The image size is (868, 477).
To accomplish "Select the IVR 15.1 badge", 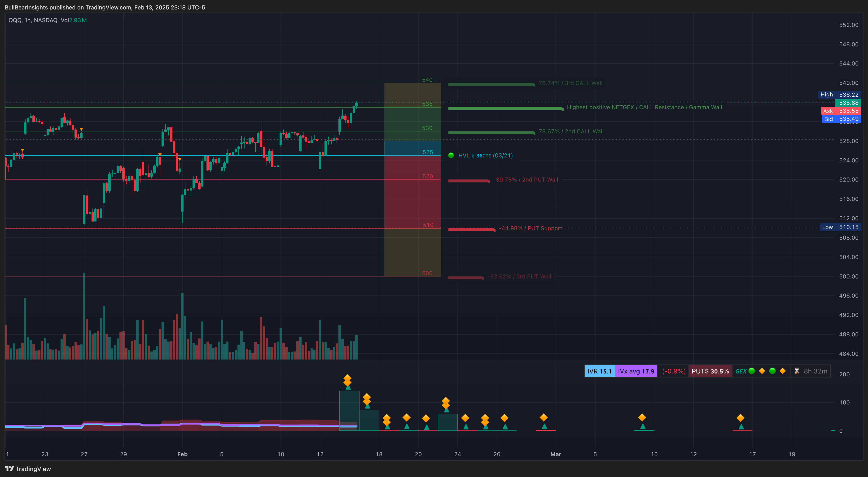I will click(600, 371).
